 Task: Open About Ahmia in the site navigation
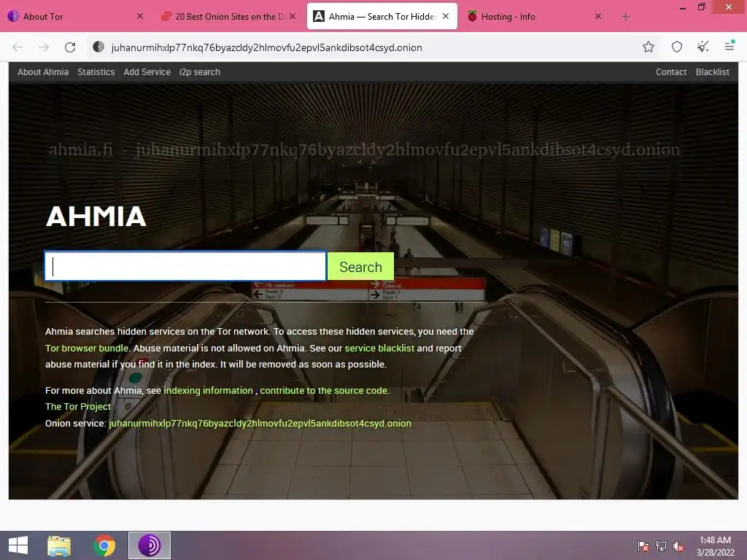tap(43, 72)
